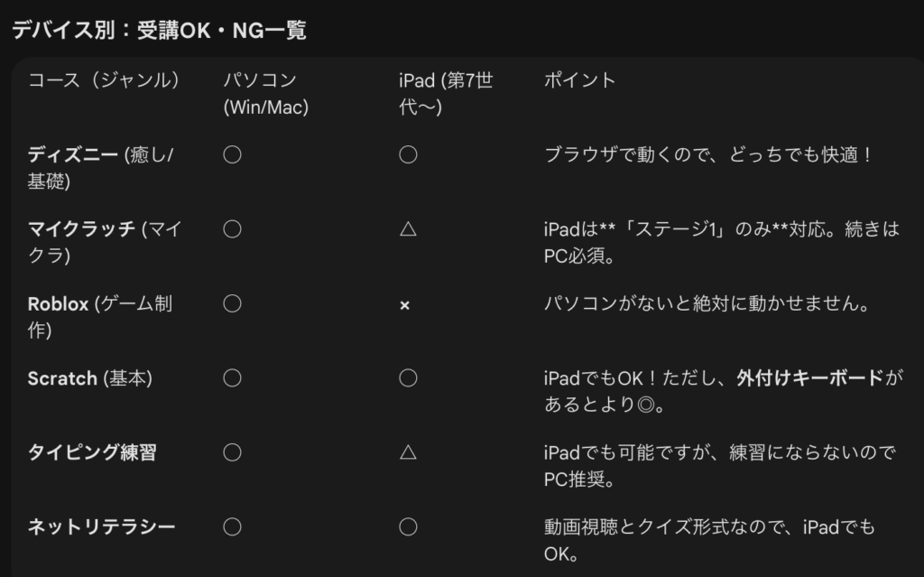
Task: Click the Roblox (ゲーム制作) course name
Action: pyautogui.click(x=99, y=317)
